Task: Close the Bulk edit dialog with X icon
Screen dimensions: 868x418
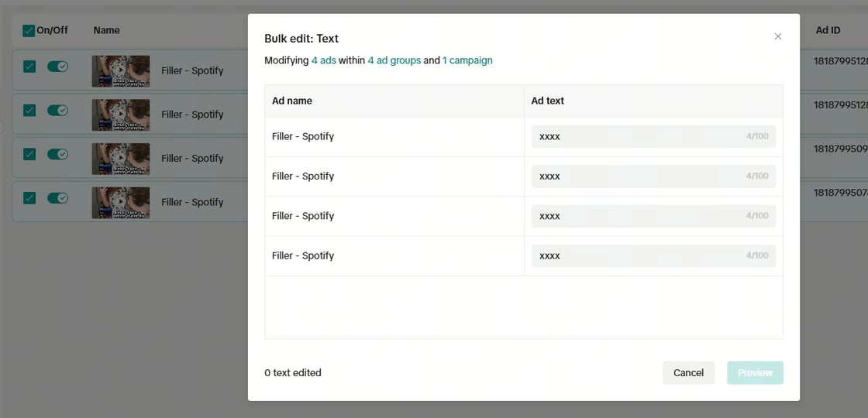Action: coord(778,36)
